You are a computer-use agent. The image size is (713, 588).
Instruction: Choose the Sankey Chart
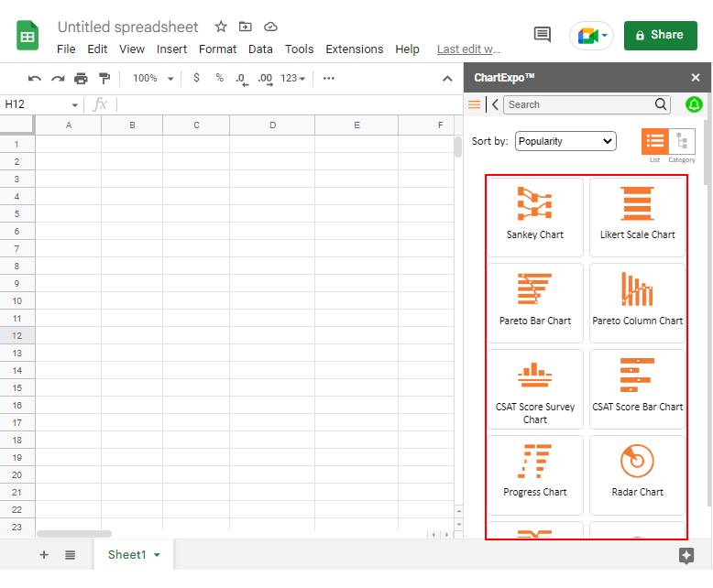pos(535,217)
